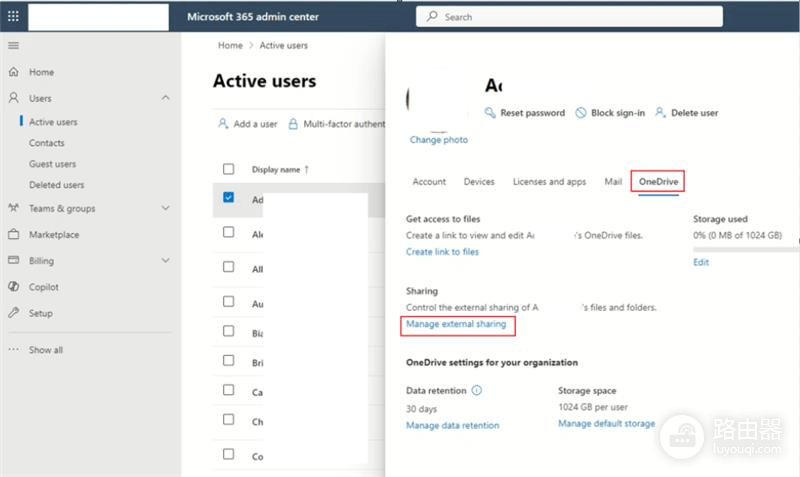Screen dimensions: 800x477
Task: Check the checkbox for user All
Action: (x=229, y=267)
